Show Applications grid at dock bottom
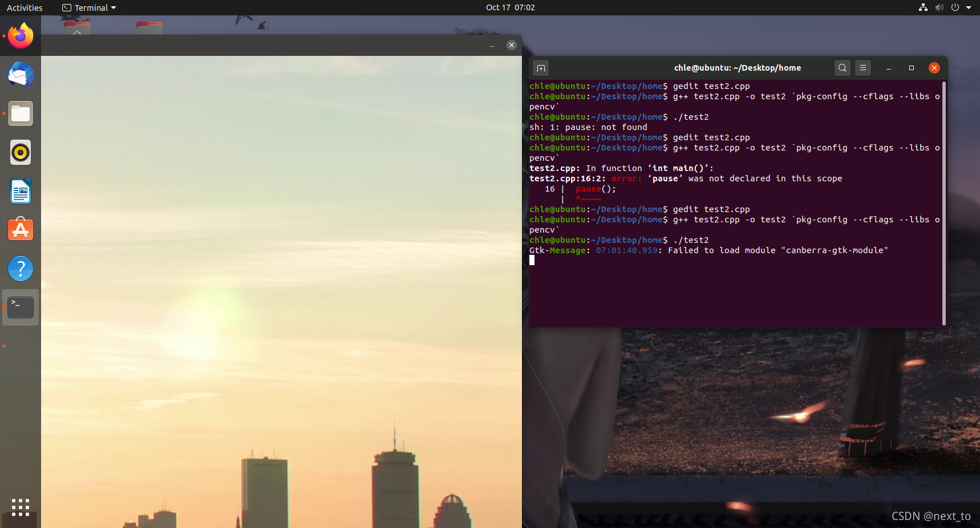 coord(21,507)
